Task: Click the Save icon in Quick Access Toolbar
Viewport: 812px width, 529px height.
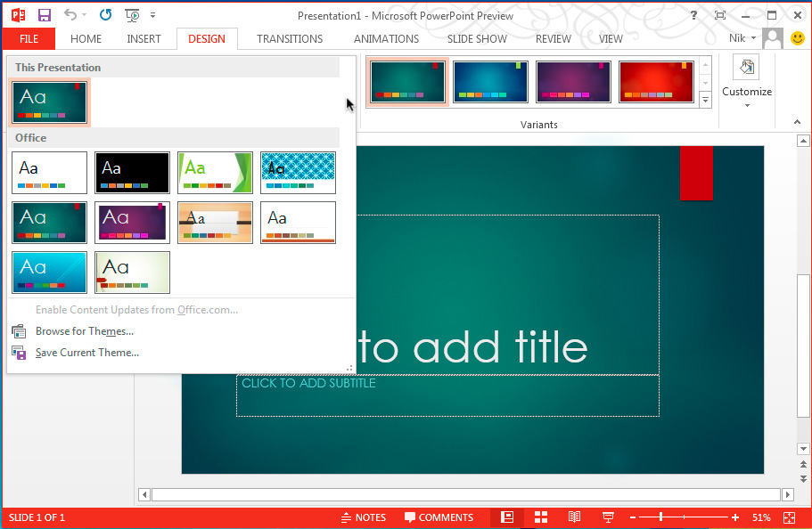Action: 44,15
